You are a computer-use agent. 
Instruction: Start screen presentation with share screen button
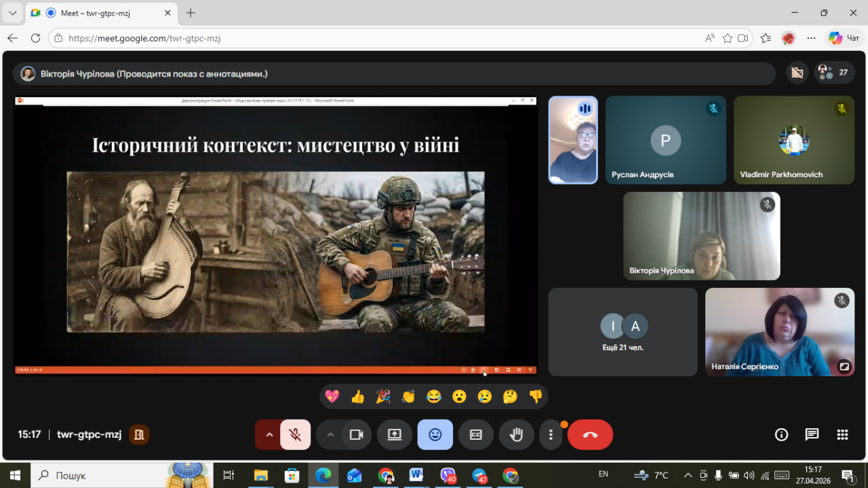click(395, 435)
